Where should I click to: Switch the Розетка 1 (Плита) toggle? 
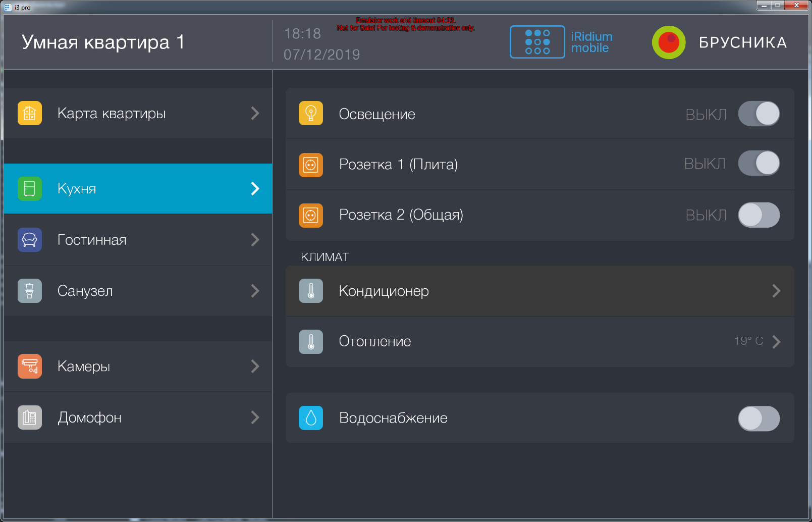tap(759, 164)
